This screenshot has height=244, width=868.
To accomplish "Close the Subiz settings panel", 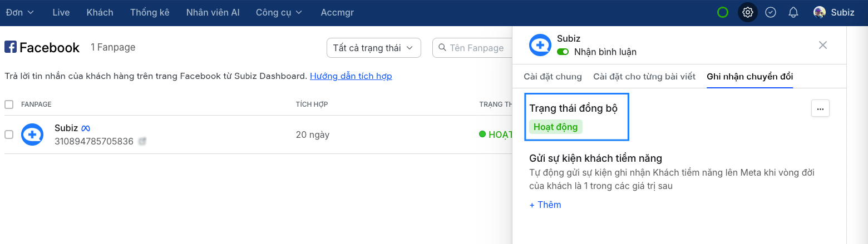I will point(823,45).
